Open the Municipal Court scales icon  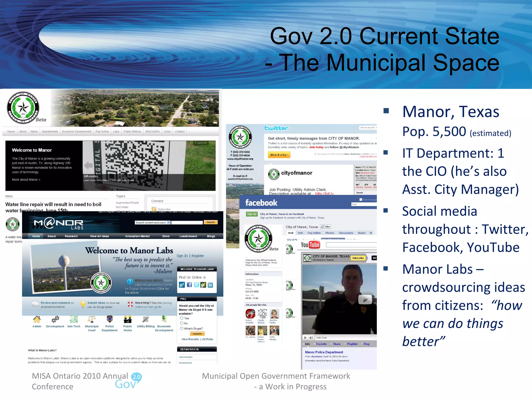tap(92, 319)
